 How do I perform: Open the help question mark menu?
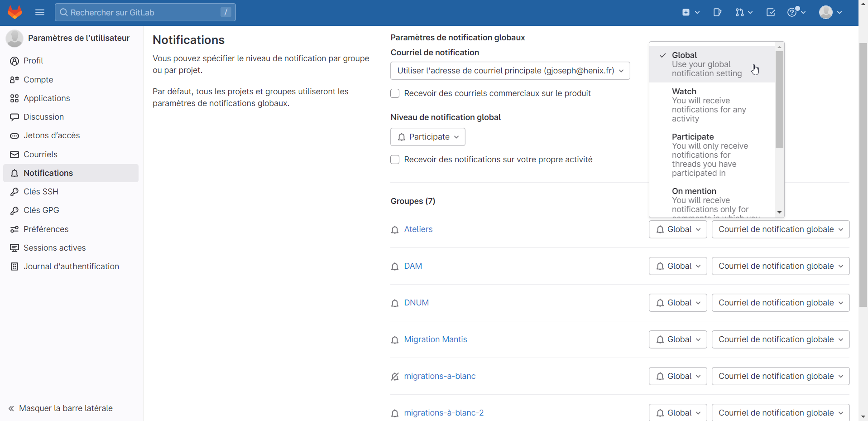click(796, 12)
